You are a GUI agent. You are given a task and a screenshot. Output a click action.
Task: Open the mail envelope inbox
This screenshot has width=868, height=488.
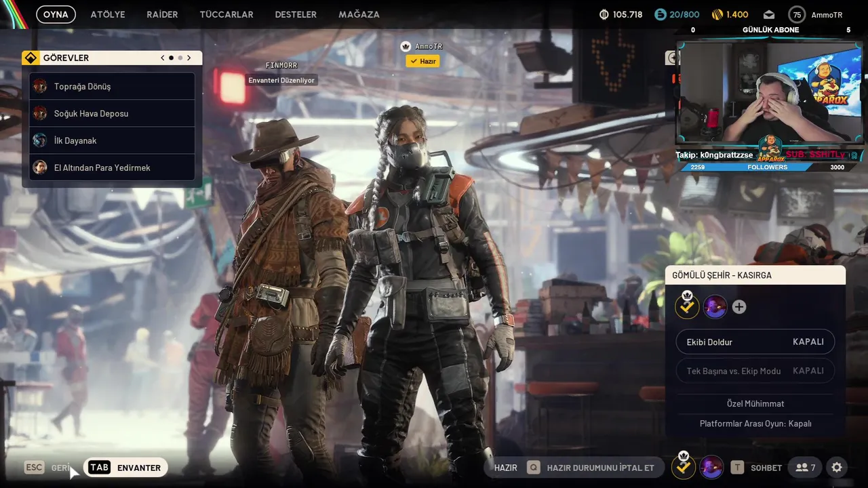768,14
